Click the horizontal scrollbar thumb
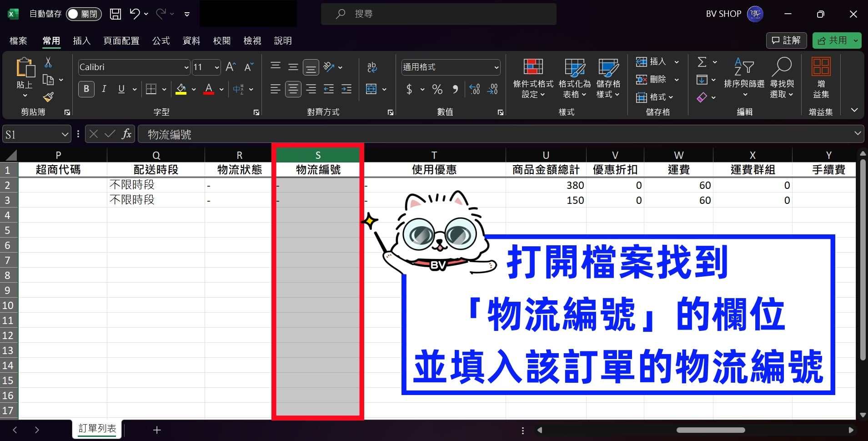Image resolution: width=868 pixels, height=441 pixels. 711,430
